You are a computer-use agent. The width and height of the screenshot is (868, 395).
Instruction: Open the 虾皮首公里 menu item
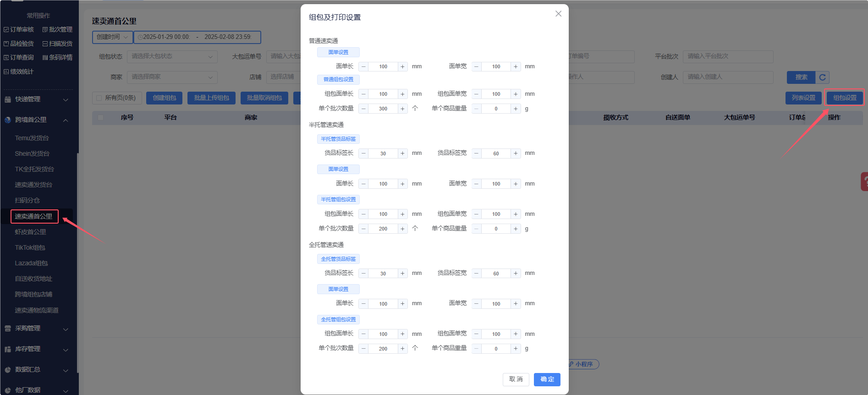pos(31,232)
